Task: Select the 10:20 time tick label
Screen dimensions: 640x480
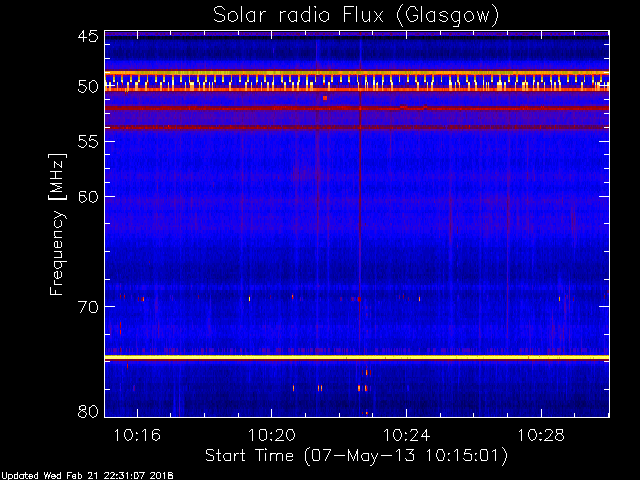Action: pyautogui.click(x=271, y=435)
